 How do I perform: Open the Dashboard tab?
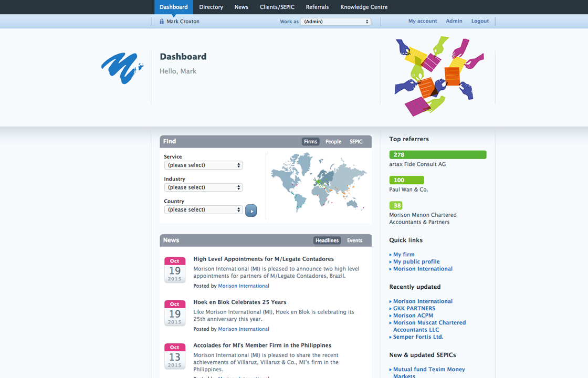(174, 7)
